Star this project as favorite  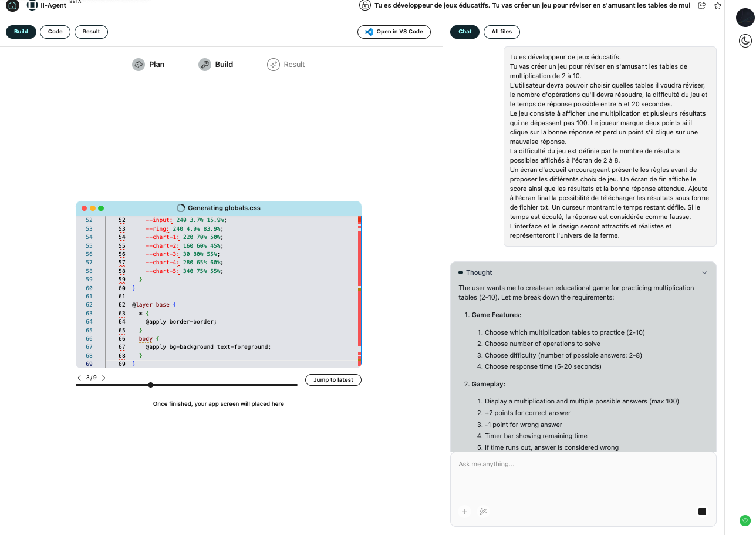[x=717, y=6]
